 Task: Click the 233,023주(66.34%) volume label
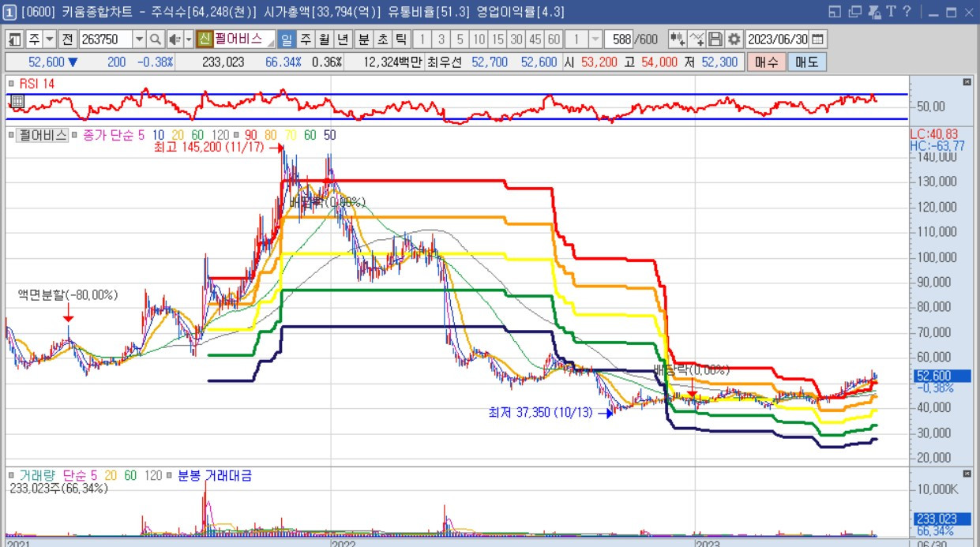[59, 489]
